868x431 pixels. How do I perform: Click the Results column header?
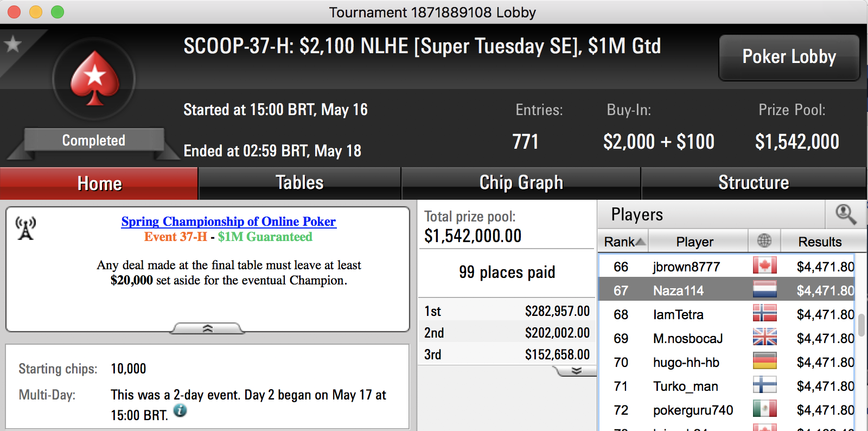pos(819,242)
